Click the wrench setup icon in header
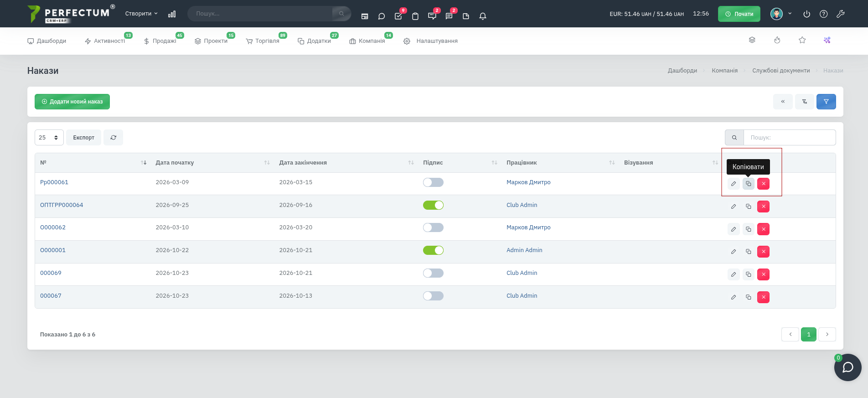 point(840,14)
